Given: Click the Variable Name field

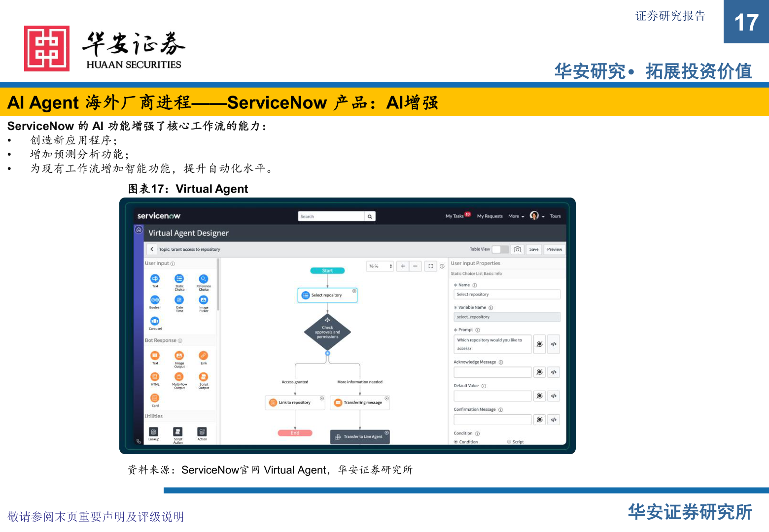Looking at the screenshot, I should pyautogui.click(x=507, y=317).
